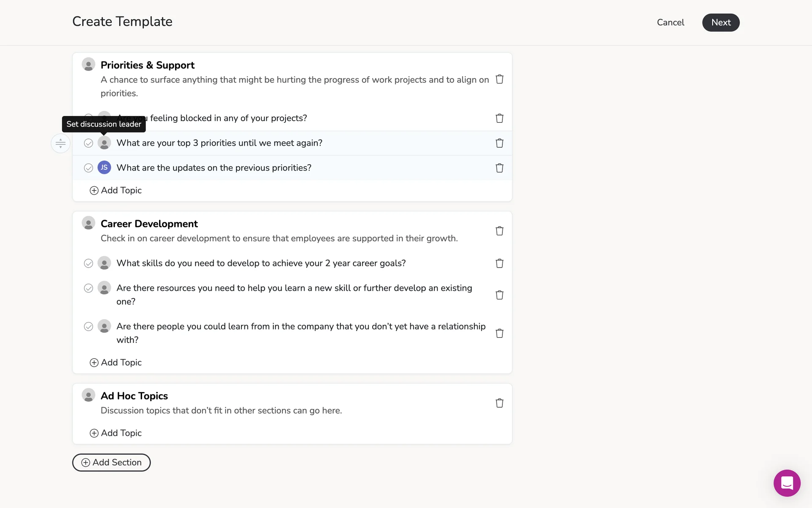The width and height of the screenshot is (812, 508).
Task: Add Topic under Priorities & Support
Action: pyautogui.click(x=116, y=190)
